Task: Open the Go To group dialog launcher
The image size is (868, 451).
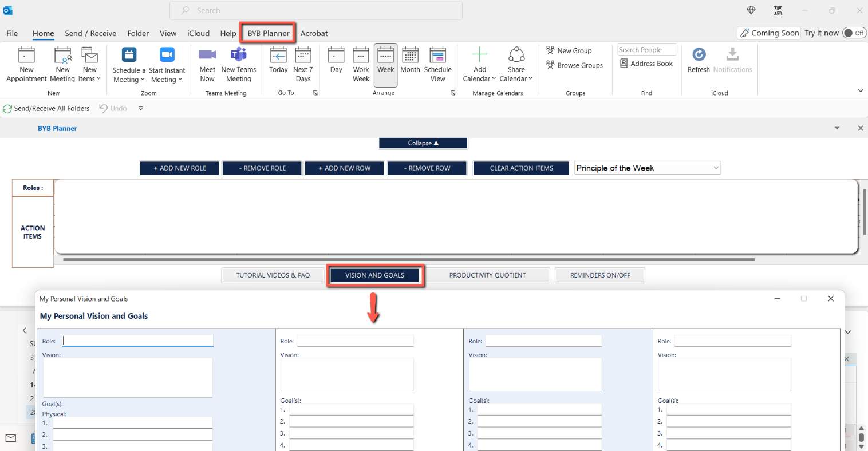Action: tap(315, 93)
